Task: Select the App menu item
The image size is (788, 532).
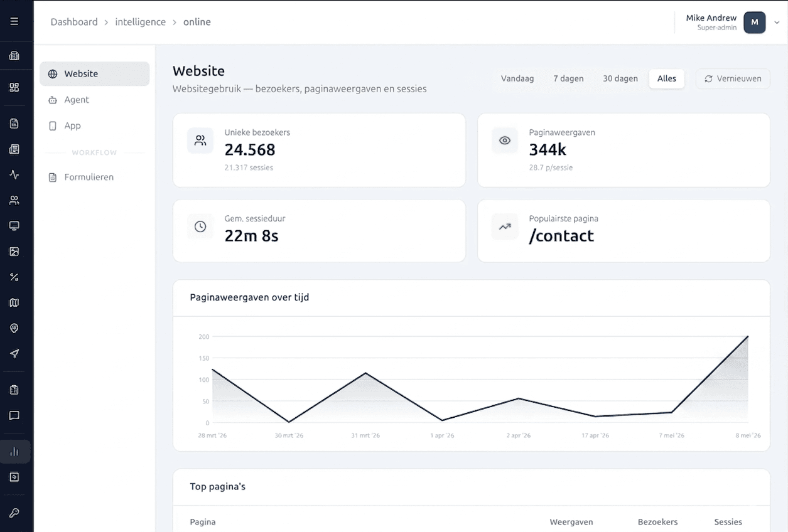Action: point(94,125)
